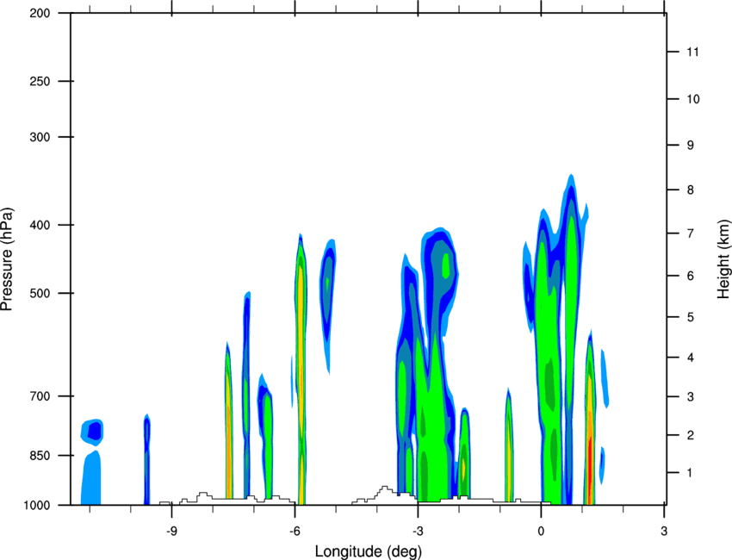This screenshot has width=732, height=560.
Task: Click the 1000 pressure tick label
Action: (37, 505)
